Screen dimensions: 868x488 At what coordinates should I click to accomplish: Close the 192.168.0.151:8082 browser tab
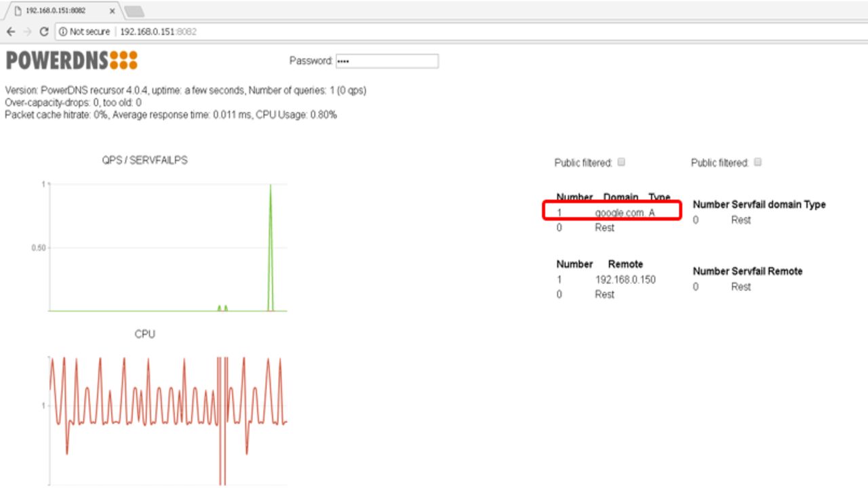tap(112, 11)
